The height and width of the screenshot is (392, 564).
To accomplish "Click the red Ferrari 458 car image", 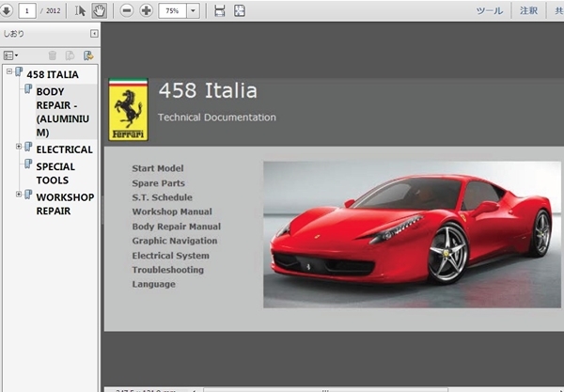I will click(412, 234).
